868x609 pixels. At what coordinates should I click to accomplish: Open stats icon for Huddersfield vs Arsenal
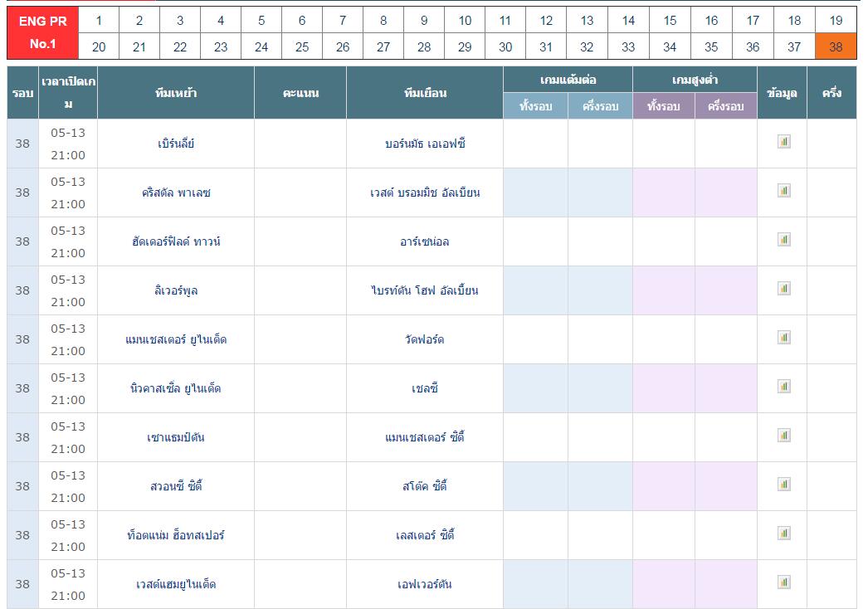(x=784, y=240)
